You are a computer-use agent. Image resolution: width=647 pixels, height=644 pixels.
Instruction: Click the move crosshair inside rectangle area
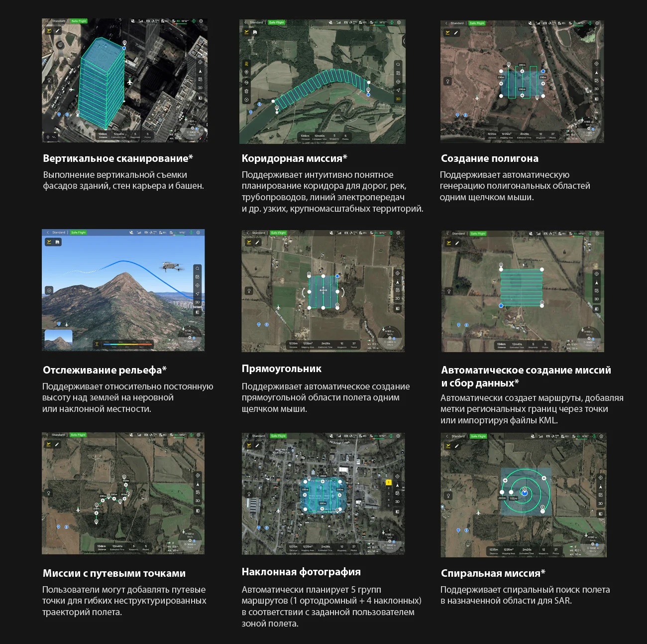tap(323, 290)
